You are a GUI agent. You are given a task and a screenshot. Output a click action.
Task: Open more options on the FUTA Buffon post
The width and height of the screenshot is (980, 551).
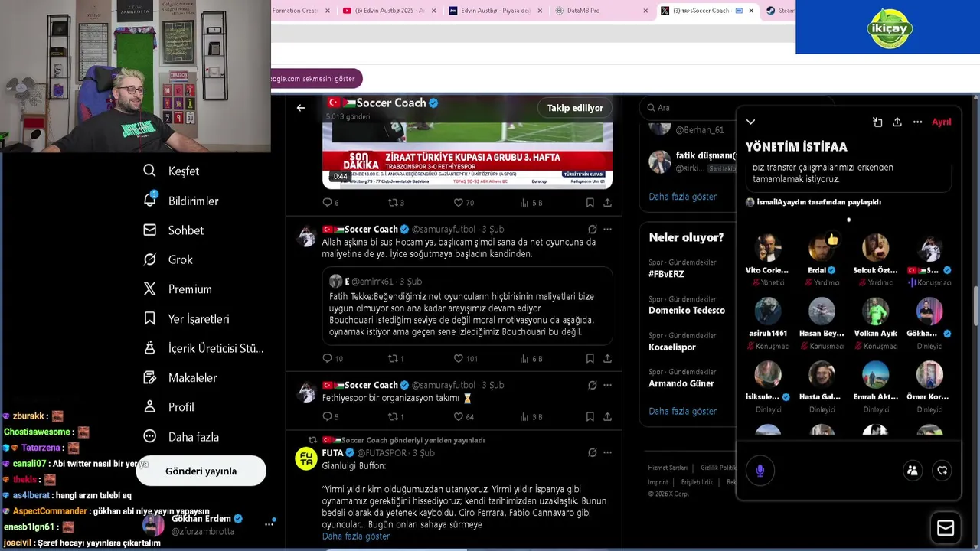[607, 452]
